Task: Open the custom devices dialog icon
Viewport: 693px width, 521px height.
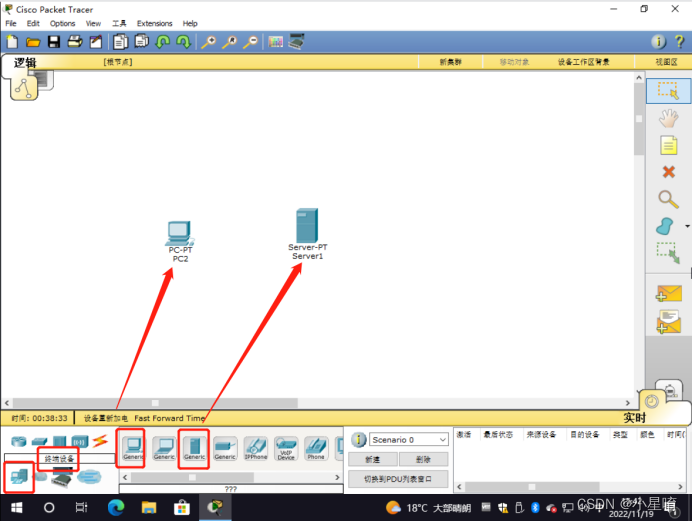Action: coord(296,42)
